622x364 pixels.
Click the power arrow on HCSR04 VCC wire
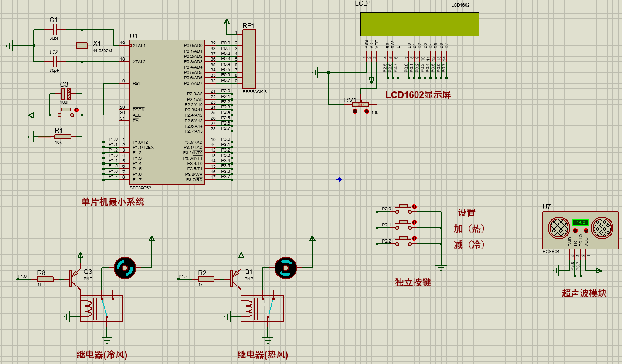coord(599,270)
